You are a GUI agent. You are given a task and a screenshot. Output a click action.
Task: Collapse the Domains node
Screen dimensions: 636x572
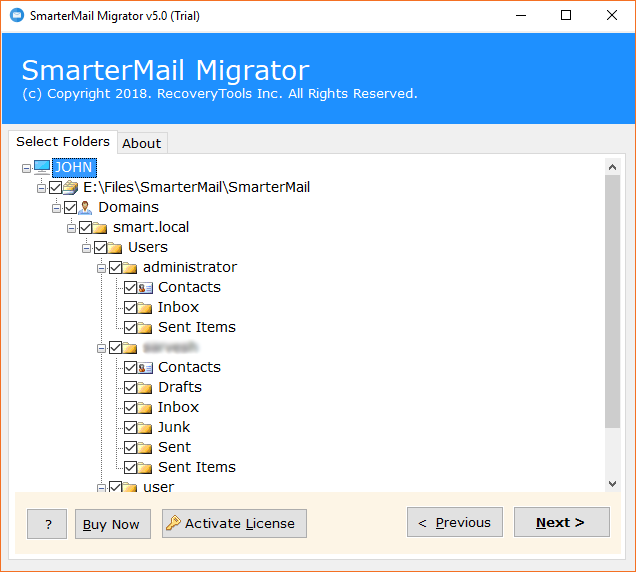click(56, 208)
